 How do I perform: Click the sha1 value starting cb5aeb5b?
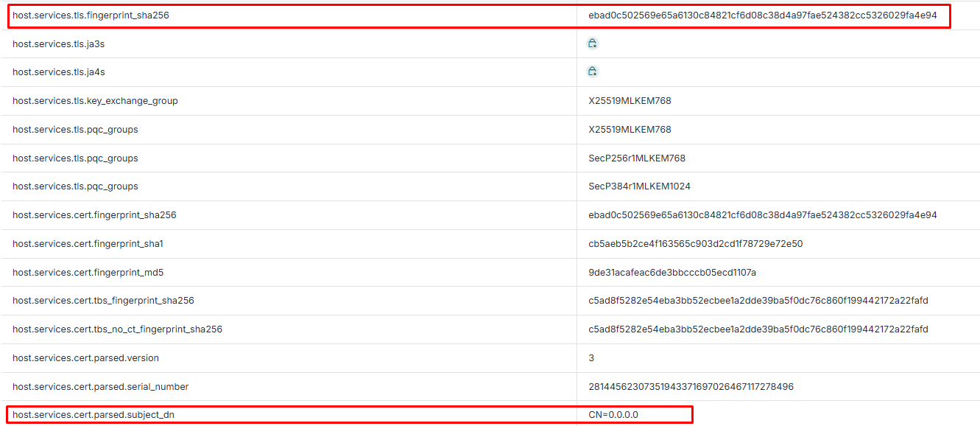click(x=696, y=244)
